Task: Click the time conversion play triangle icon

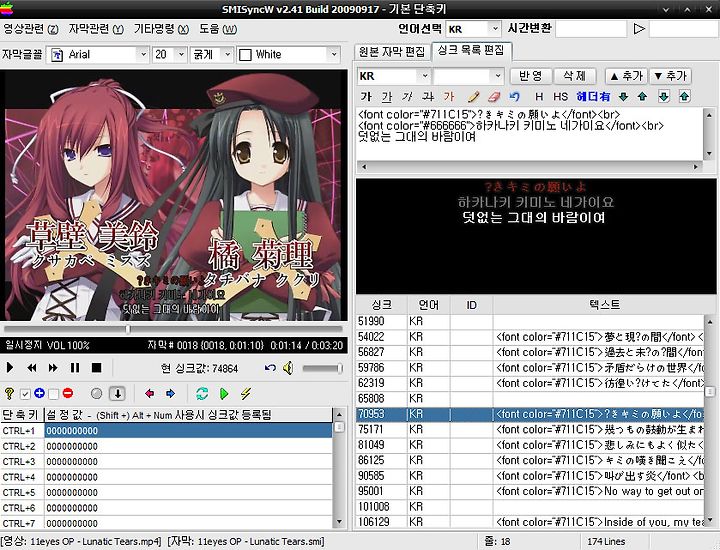Action: click(639, 29)
